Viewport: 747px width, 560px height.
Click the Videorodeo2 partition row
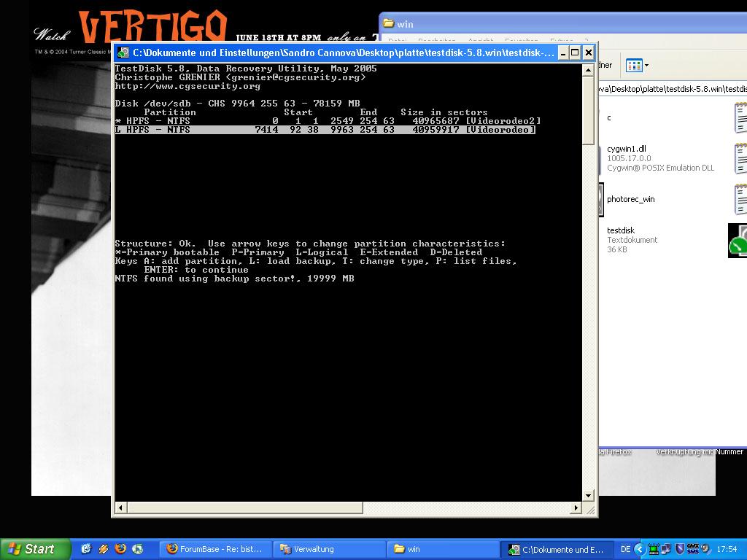[328, 121]
